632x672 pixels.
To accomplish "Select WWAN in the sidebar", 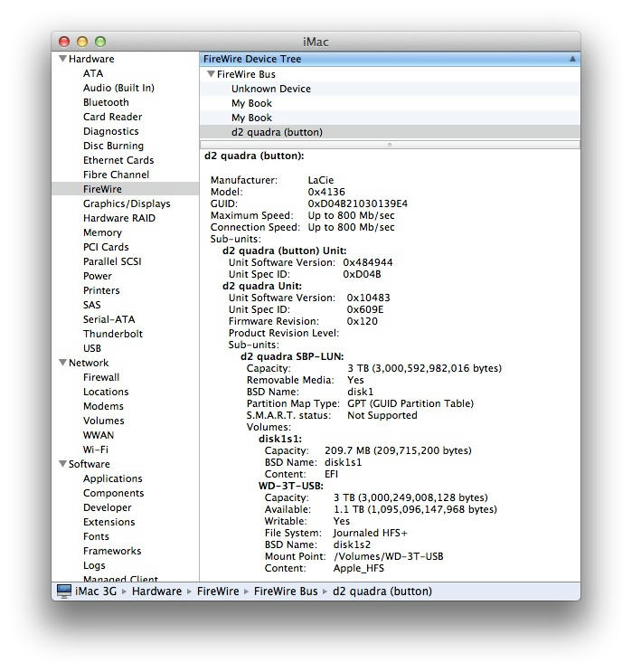I will pyautogui.click(x=99, y=435).
